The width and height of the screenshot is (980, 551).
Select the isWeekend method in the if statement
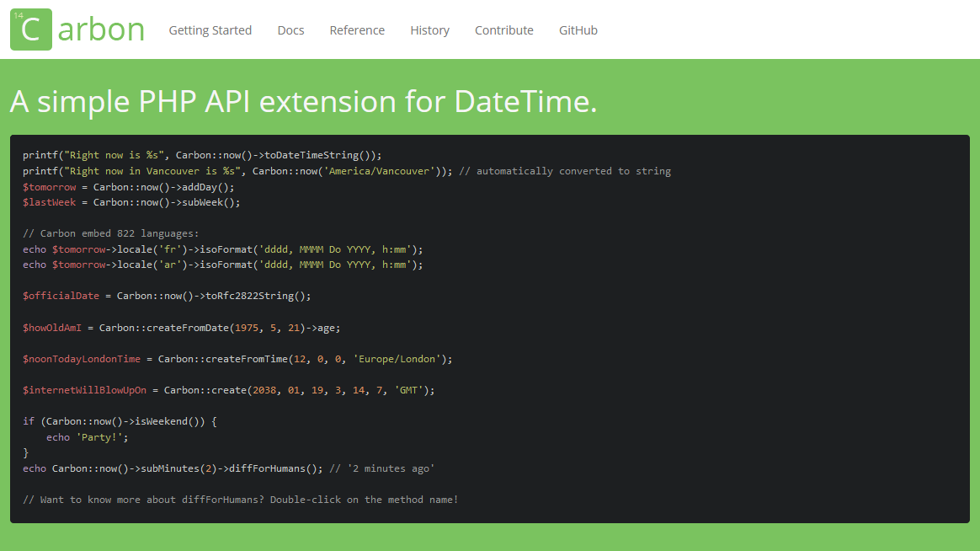point(164,420)
